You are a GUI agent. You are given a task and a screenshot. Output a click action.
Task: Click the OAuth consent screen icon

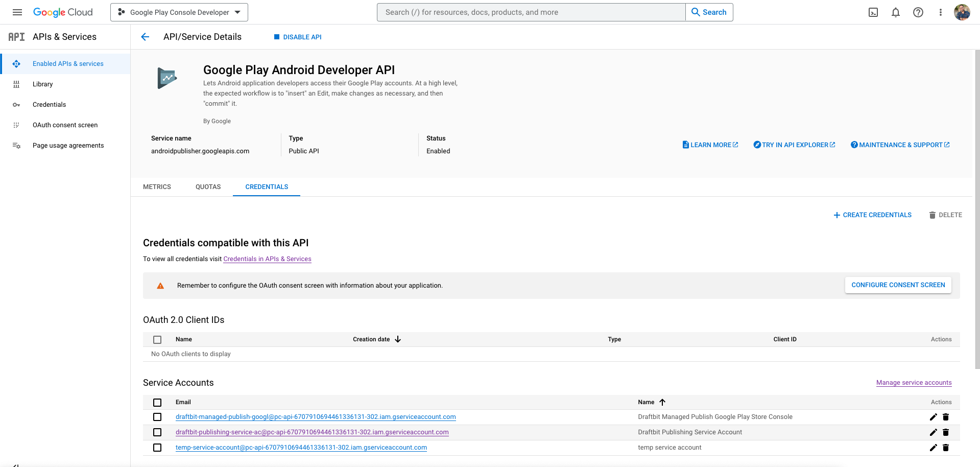point(16,125)
